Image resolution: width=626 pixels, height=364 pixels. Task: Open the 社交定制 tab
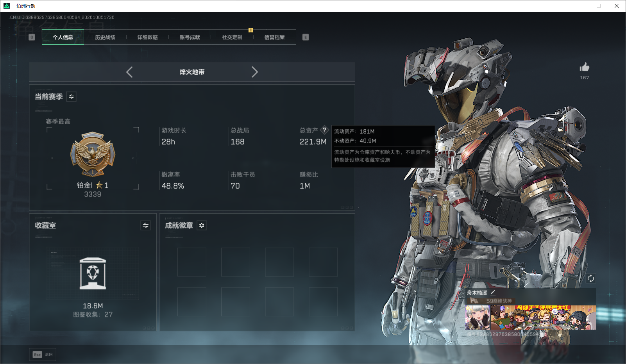coord(232,37)
